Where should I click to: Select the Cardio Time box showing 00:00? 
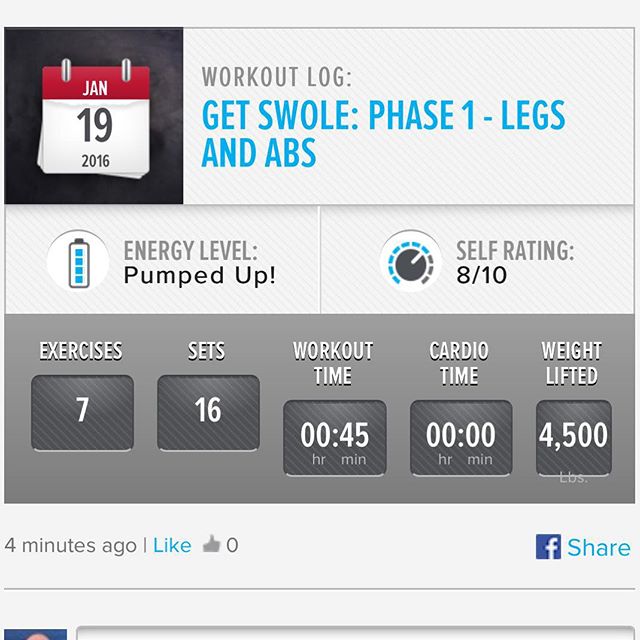click(461, 438)
